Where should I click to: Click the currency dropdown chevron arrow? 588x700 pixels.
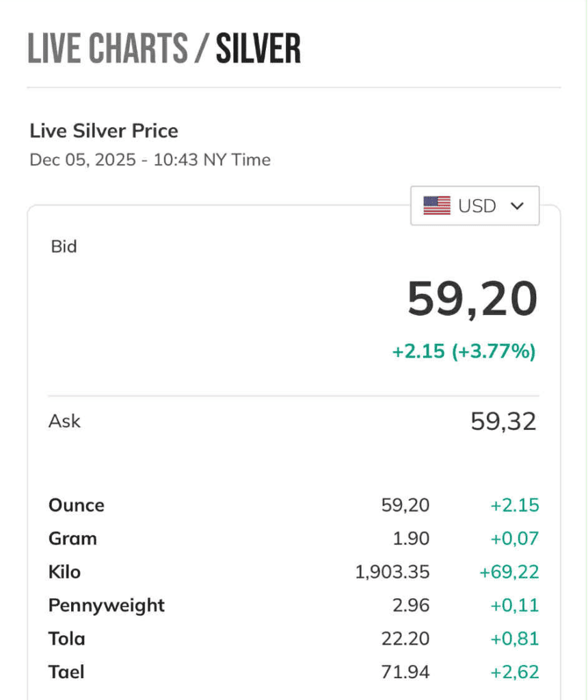(x=517, y=206)
